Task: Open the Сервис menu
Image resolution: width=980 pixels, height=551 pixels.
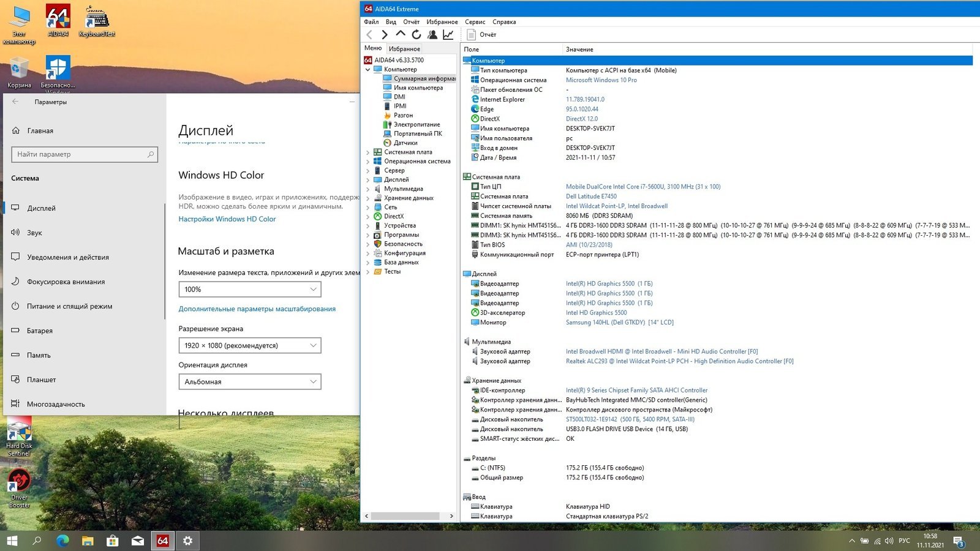Action: (x=475, y=22)
